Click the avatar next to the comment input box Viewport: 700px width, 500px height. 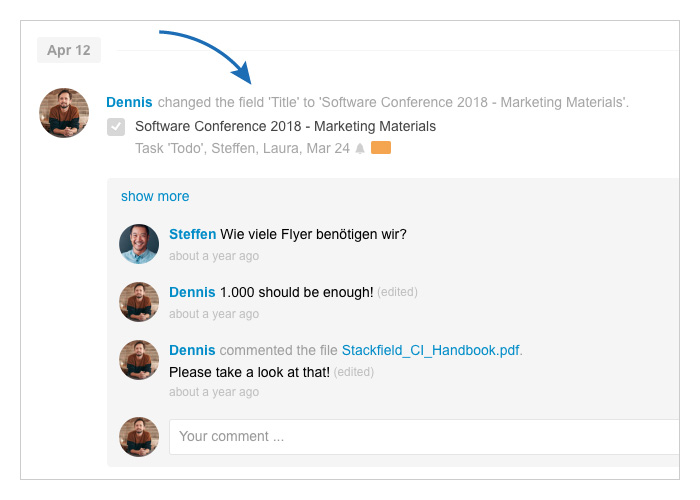(x=139, y=437)
